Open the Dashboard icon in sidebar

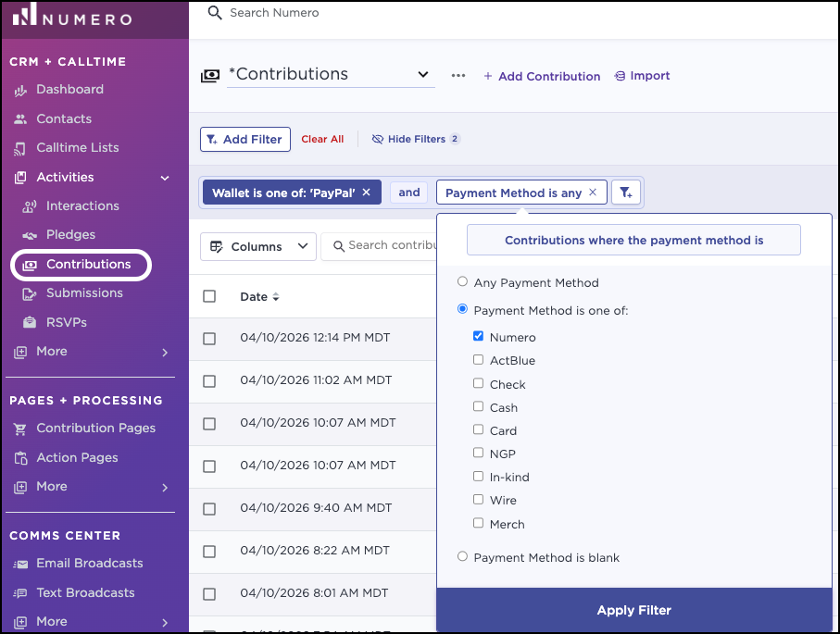(x=20, y=91)
